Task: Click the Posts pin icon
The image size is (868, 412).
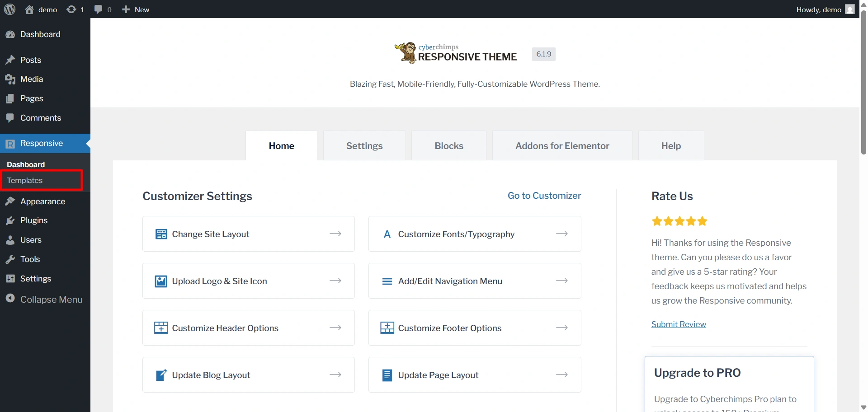Action: pos(10,60)
